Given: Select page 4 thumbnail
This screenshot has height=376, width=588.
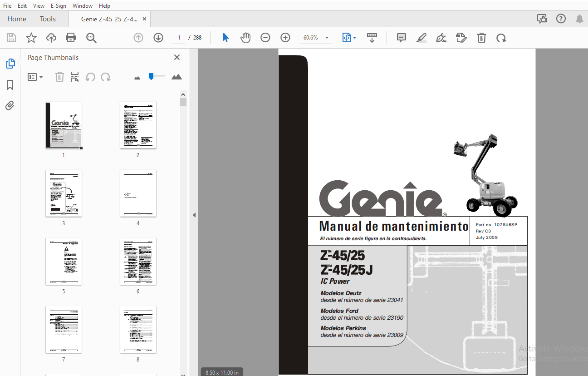Looking at the screenshot, I should tap(138, 193).
